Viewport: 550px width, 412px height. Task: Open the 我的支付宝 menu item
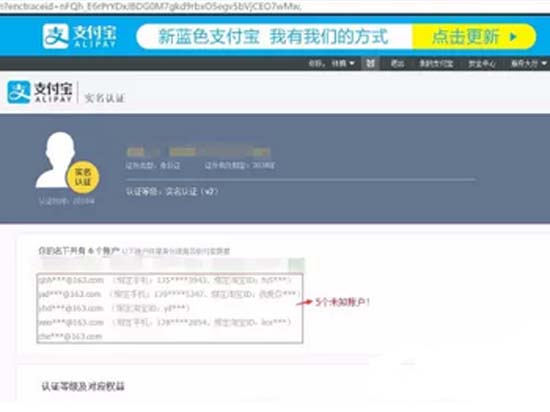pyautogui.click(x=436, y=63)
